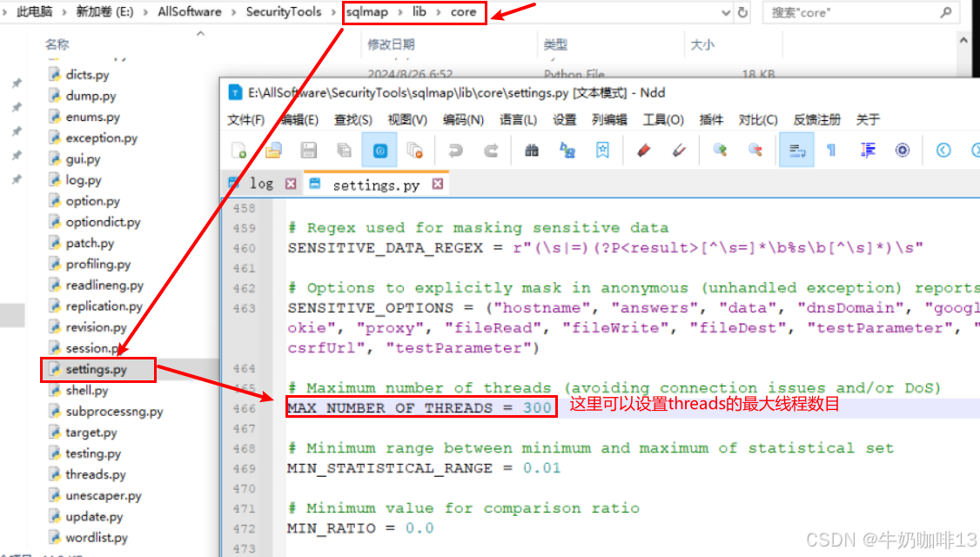Select option.py in the file list
The image size is (980, 557).
pyautogui.click(x=92, y=201)
